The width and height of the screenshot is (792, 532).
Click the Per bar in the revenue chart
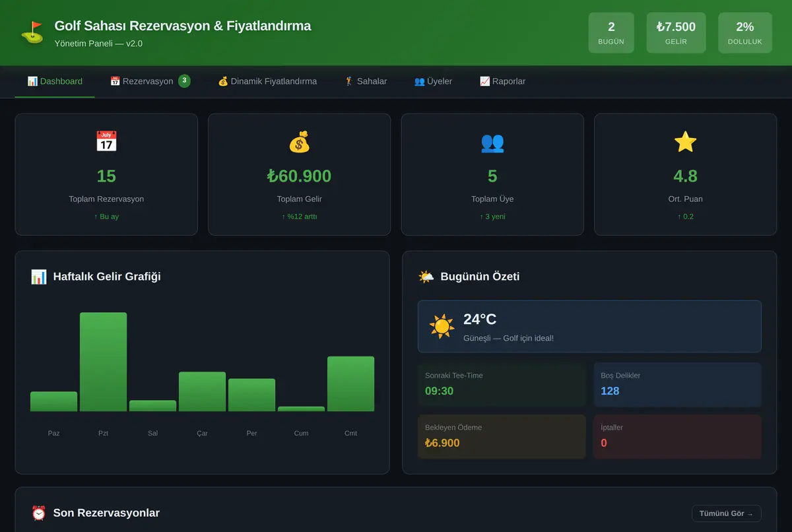pos(251,395)
